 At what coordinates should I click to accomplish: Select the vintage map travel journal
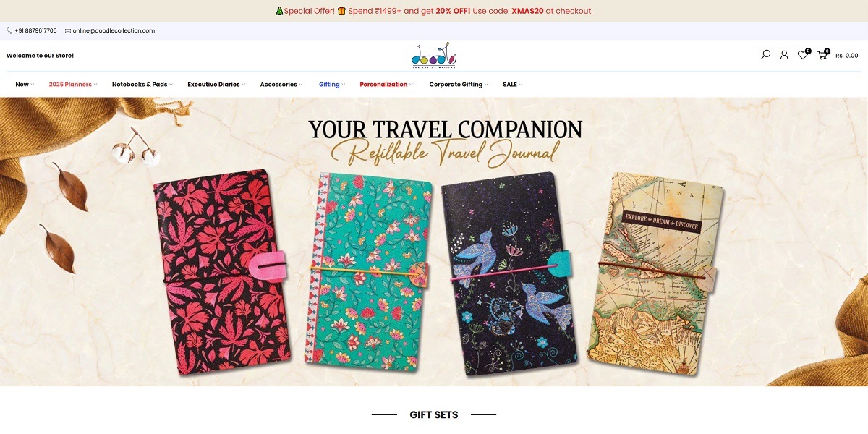coord(655,275)
